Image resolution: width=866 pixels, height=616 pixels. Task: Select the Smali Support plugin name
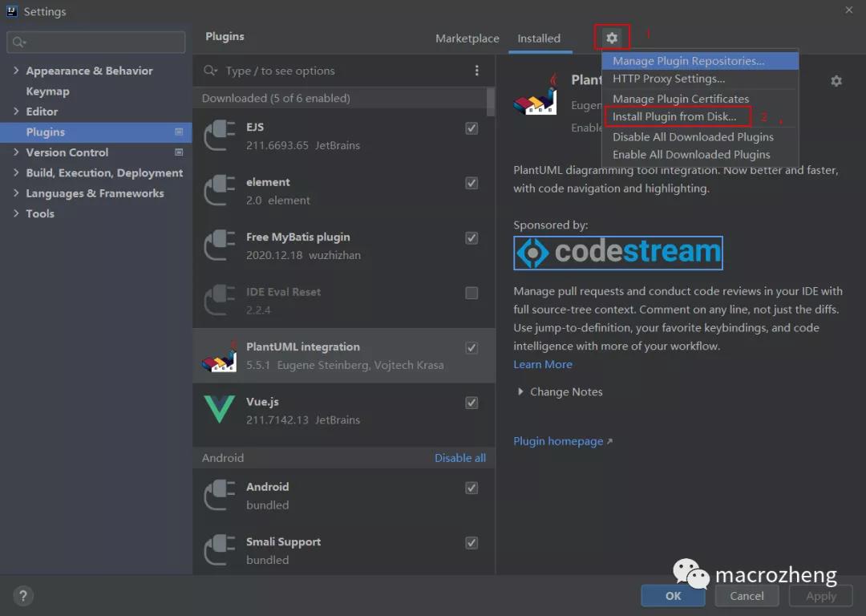coord(283,542)
